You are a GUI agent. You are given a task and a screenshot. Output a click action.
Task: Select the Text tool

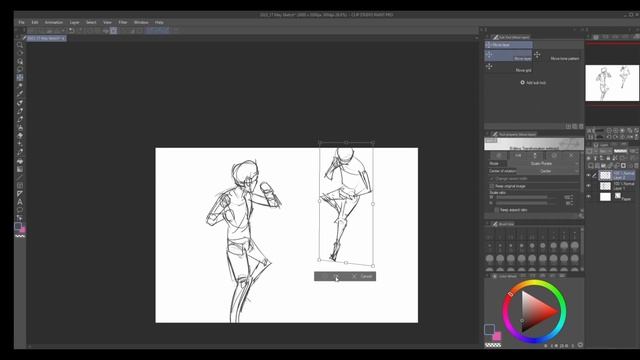[x=20, y=202]
